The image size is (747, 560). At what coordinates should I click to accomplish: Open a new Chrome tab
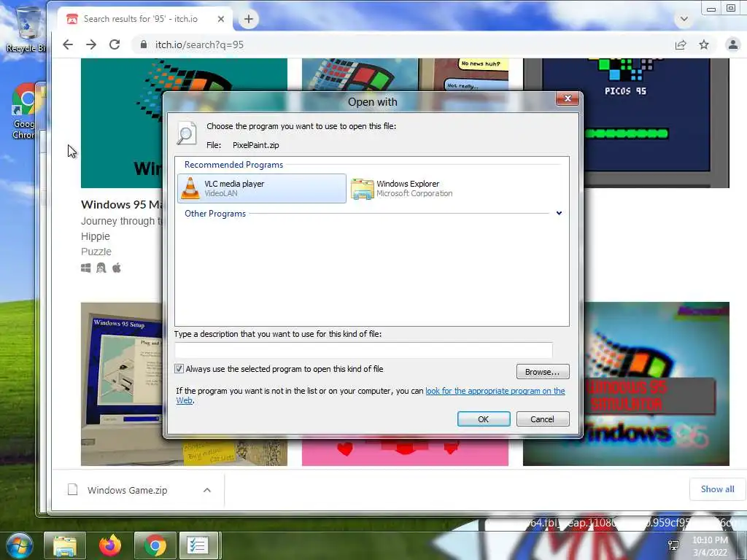click(x=248, y=19)
